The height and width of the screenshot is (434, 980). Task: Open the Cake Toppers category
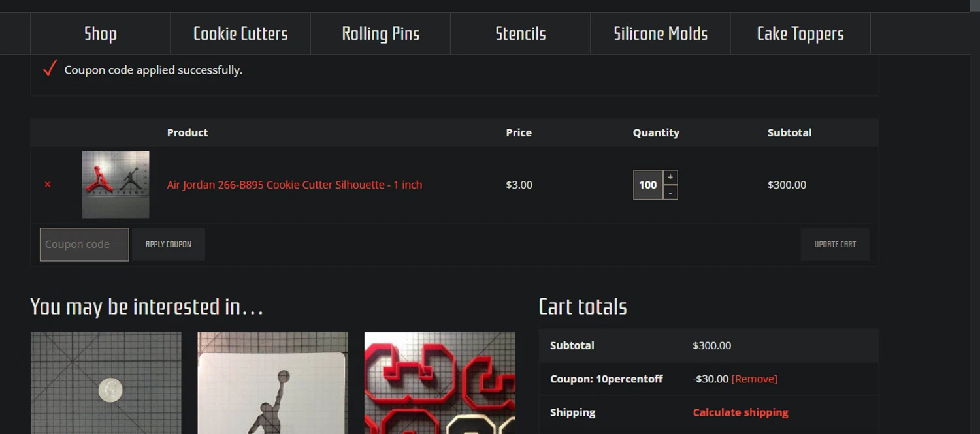click(800, 33)
